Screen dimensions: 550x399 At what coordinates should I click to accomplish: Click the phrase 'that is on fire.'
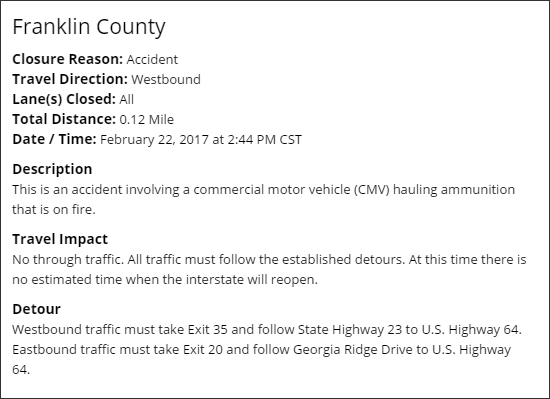(54, 210)
